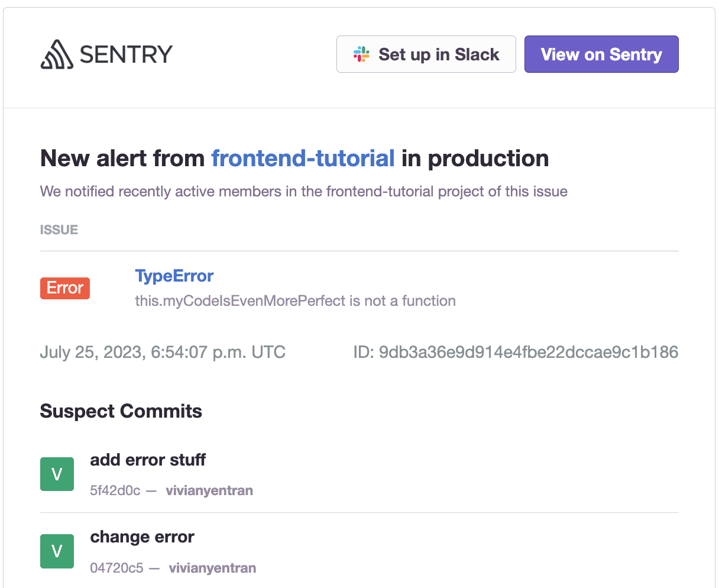719x588 pixels.
Task: Click the SENTRY wordmark in the header
Action: click(124, 54)
